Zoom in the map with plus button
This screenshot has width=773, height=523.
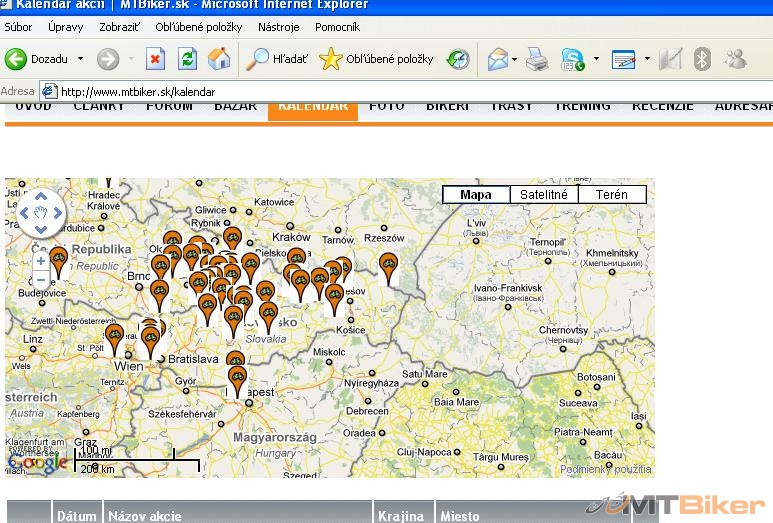click(x=41, y=261)
